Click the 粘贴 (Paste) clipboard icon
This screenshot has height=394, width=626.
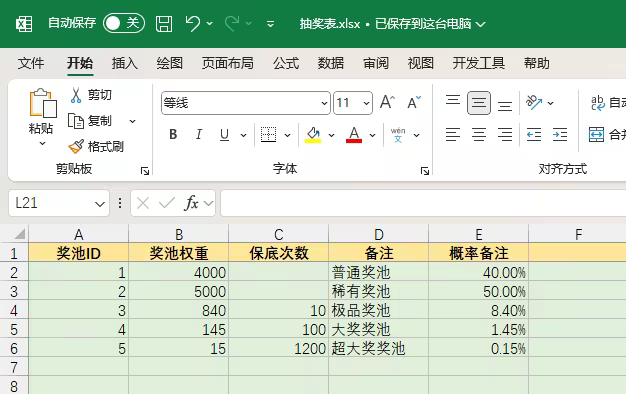click(x=42, y=103)
